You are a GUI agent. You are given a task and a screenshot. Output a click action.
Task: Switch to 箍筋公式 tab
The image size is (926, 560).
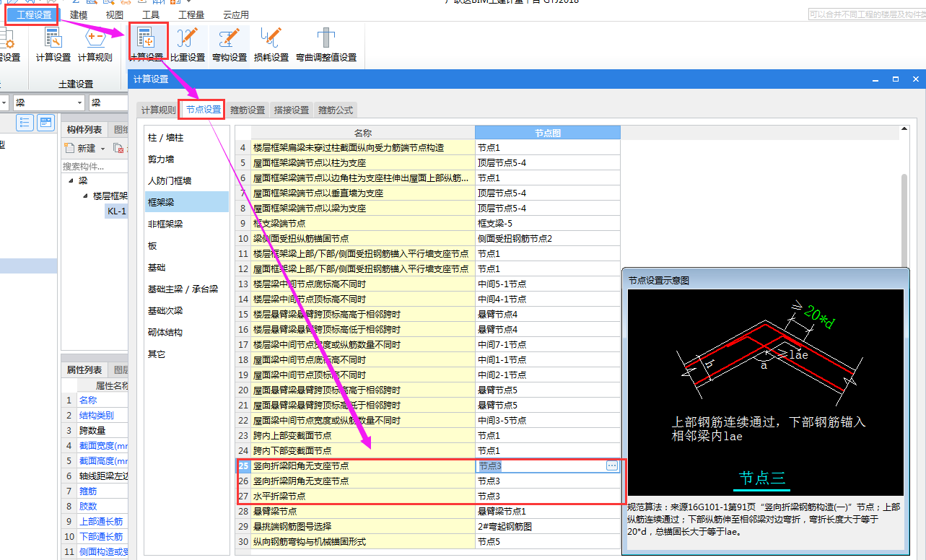pyautogui.click(x=336, y=110)
